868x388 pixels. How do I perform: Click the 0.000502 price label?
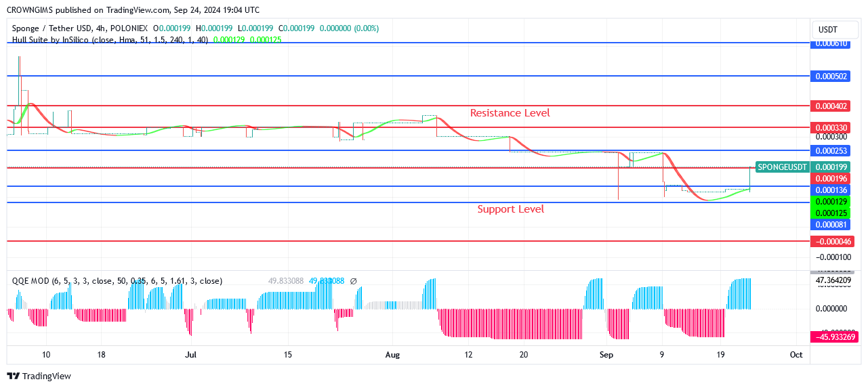831,77
